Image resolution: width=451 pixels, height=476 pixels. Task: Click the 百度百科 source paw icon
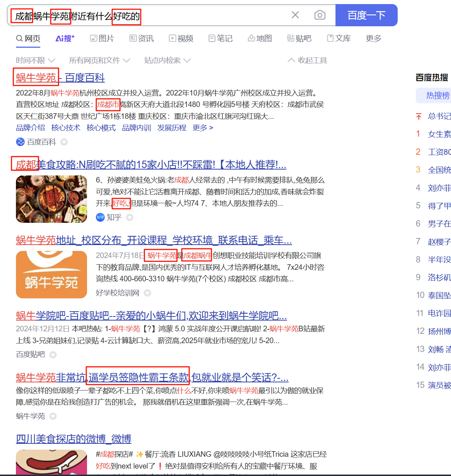[20, 142]
